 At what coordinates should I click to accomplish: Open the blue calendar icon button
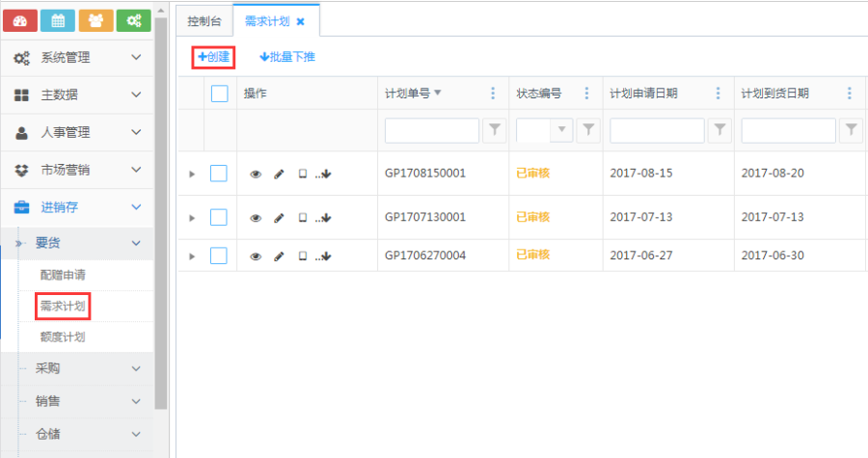(x=58, y=20)
